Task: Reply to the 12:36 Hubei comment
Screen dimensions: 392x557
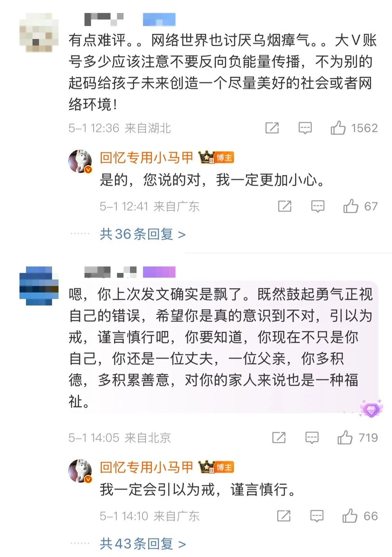Action: 305,128
